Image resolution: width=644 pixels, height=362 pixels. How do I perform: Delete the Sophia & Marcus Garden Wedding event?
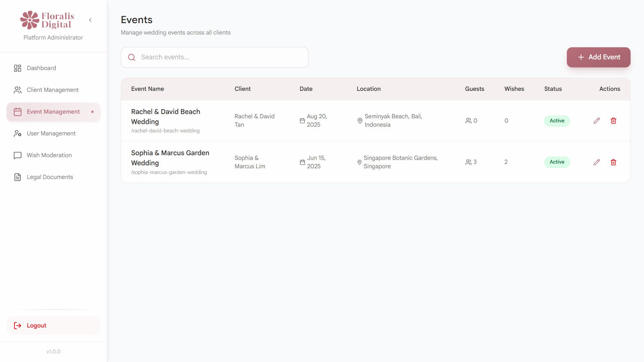[613, 162]
